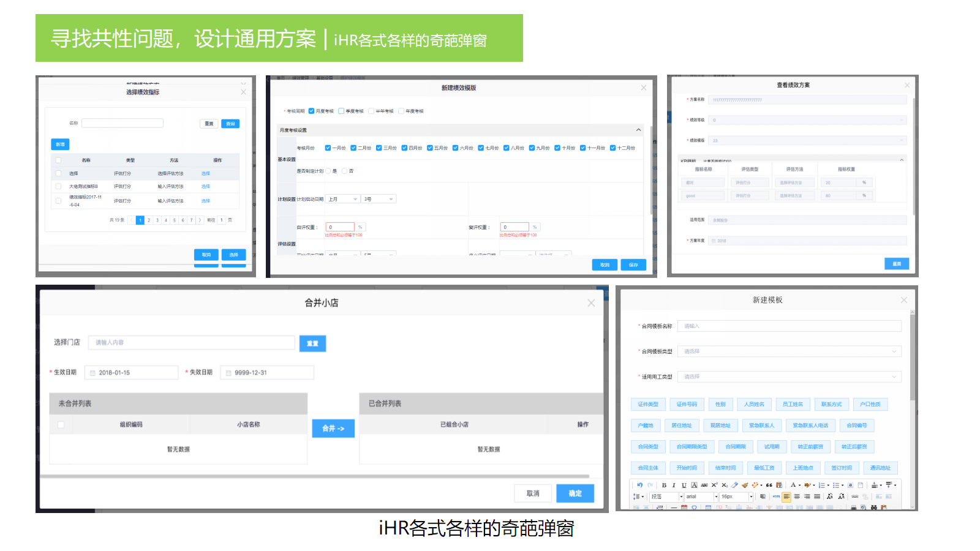Collapse the 月度考核设置 section
The image size is (980, 551).
[638, 130]
